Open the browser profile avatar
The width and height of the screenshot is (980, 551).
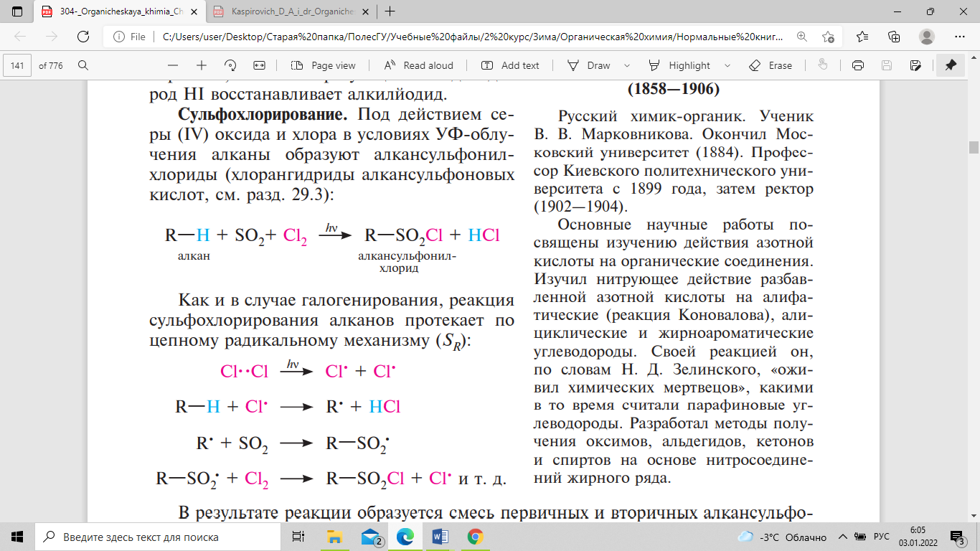[x=927, y=37]
